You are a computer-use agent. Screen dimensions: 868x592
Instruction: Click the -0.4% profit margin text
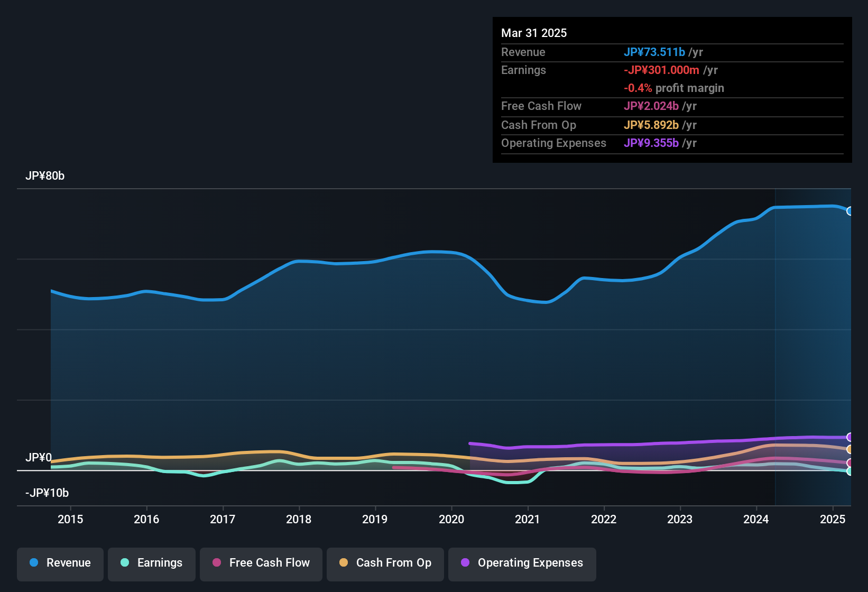674,88
